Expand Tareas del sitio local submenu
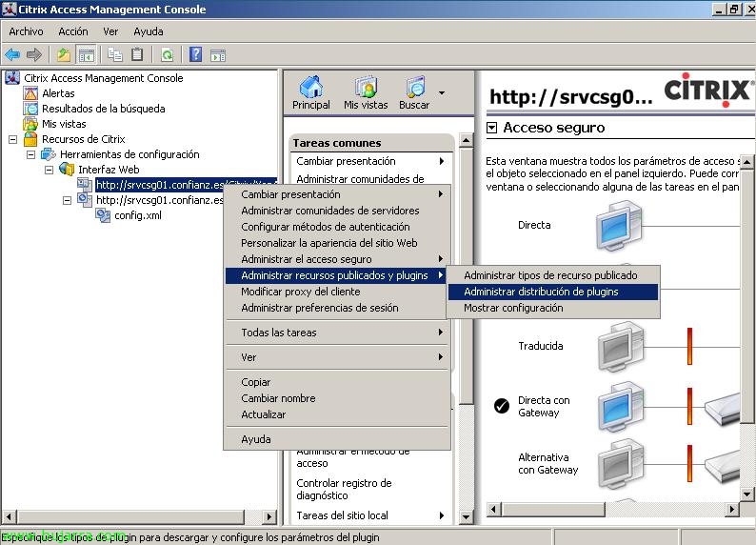The width and height of the screenshot is (756, 545). point(442,515)
